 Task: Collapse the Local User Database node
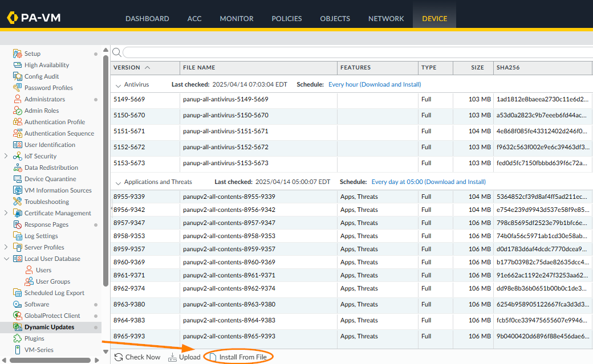6,259
